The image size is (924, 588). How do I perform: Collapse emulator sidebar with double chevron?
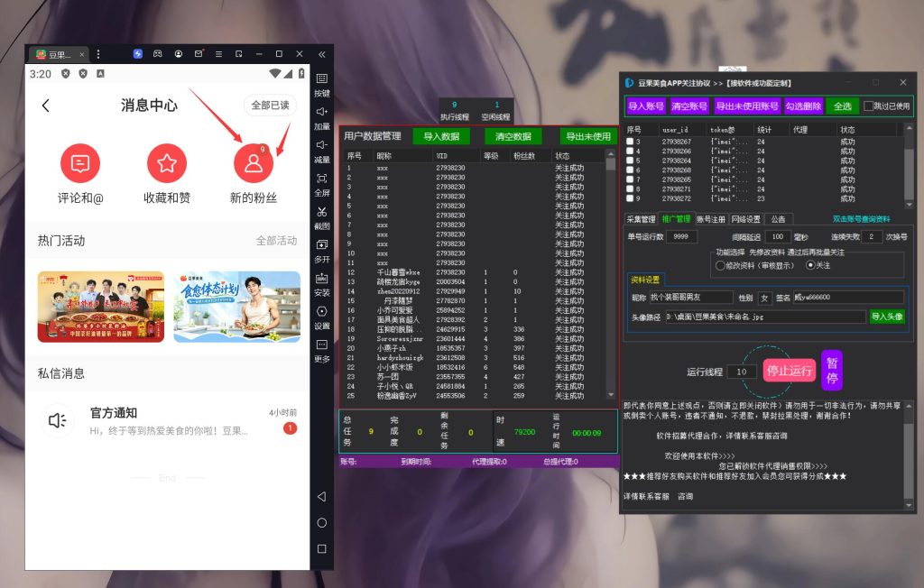322,54
